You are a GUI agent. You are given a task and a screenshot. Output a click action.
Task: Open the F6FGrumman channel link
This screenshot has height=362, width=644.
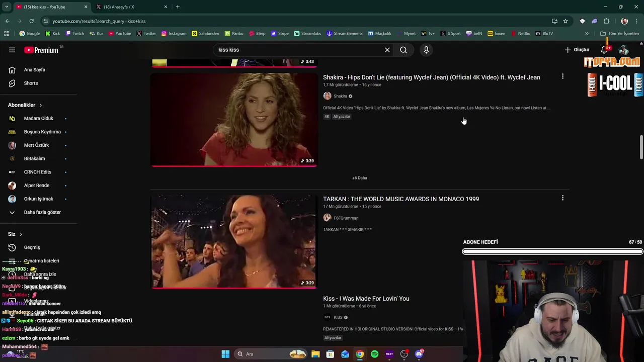click(346, 218)
